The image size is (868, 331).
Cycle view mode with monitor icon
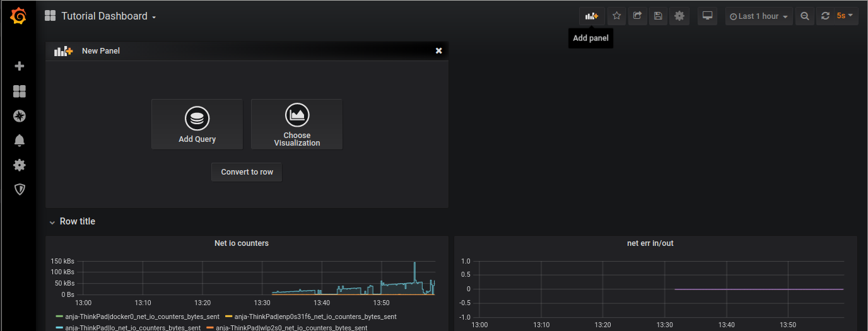click(708, 16)
